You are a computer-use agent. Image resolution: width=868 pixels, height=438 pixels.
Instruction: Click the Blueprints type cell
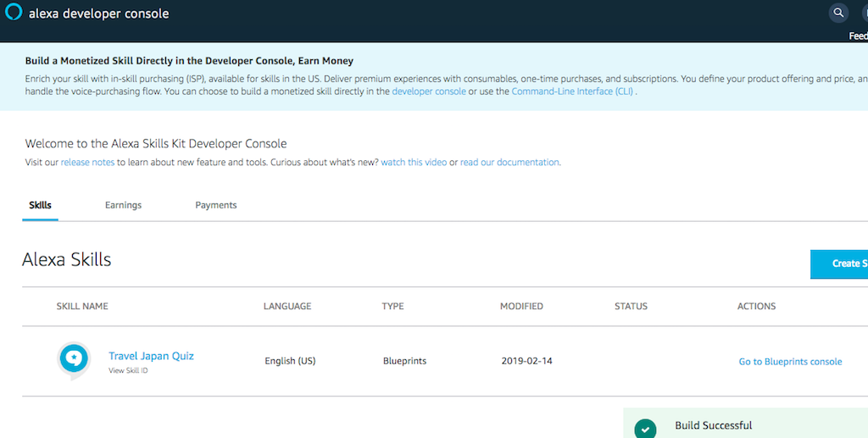pyautogui.click(x=404, y=361)
